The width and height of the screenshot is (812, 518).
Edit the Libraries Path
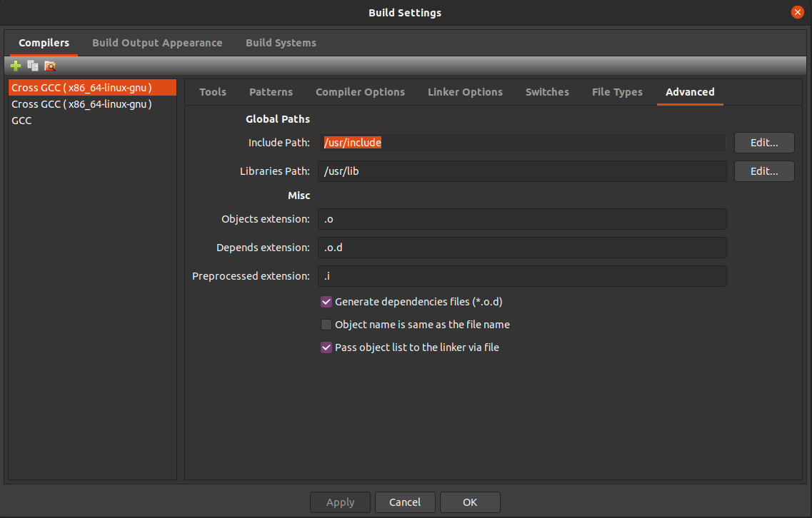(x=763, y=171)
